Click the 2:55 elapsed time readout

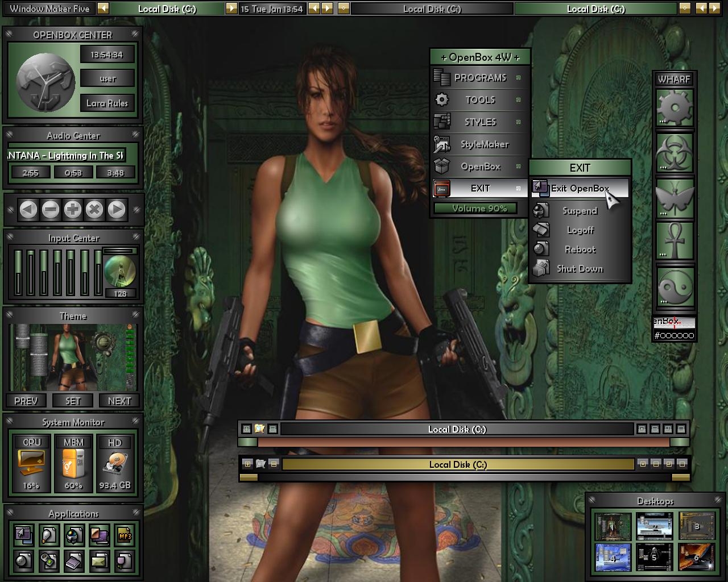pyautogui.click(x=30, y=173)
